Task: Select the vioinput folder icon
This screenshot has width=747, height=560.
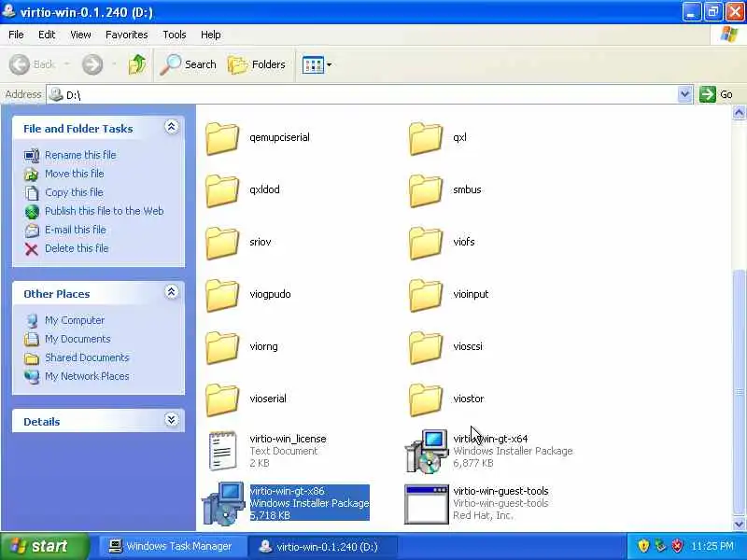Action: [426, 295]
